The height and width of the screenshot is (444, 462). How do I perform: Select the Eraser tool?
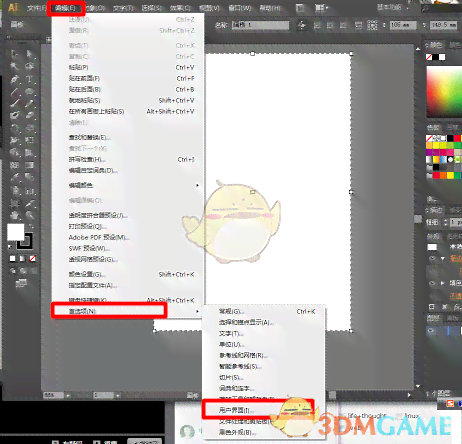pyautogui.click(x=30, y=116)
